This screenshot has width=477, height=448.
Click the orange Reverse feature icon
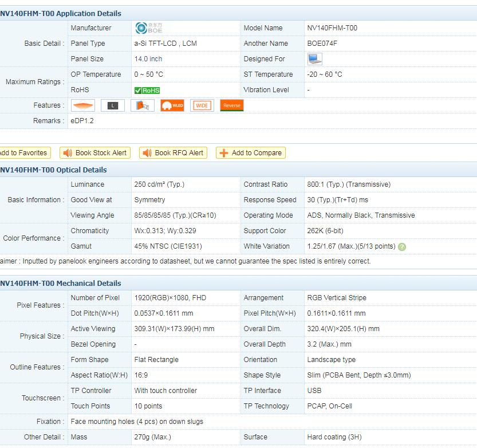pos(232,105)
